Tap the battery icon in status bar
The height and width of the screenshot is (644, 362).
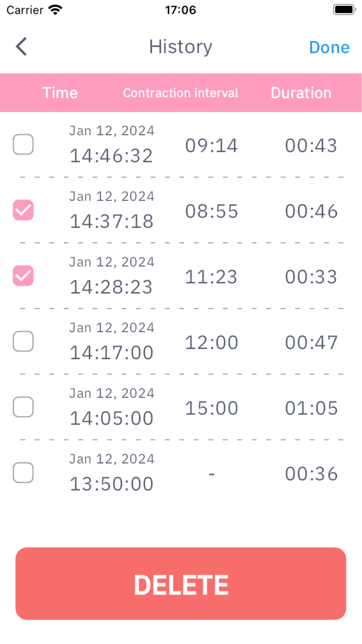pos(344,10)
